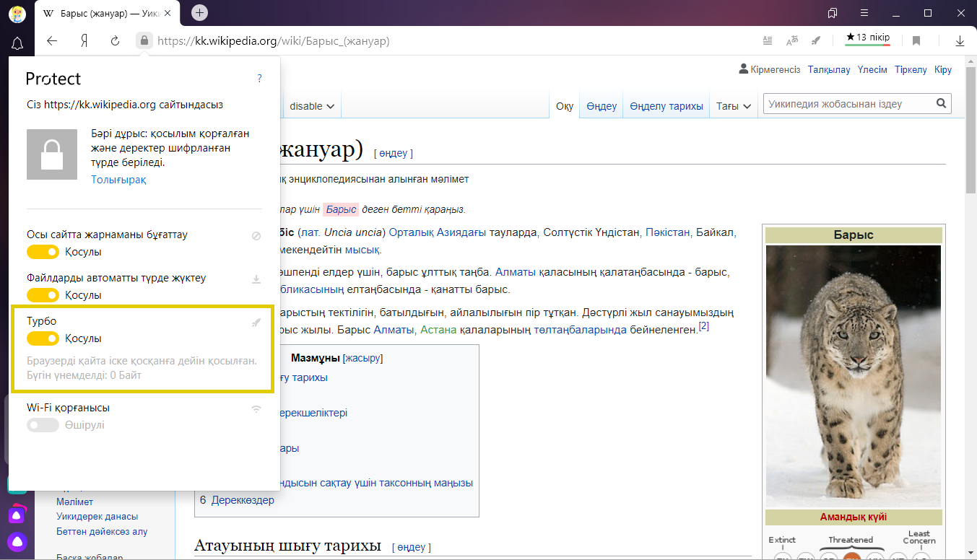Focus the Уикипедия жобасынан іздеу search field
The height and width of the screenshot is (560, 977).
(848, 104)
